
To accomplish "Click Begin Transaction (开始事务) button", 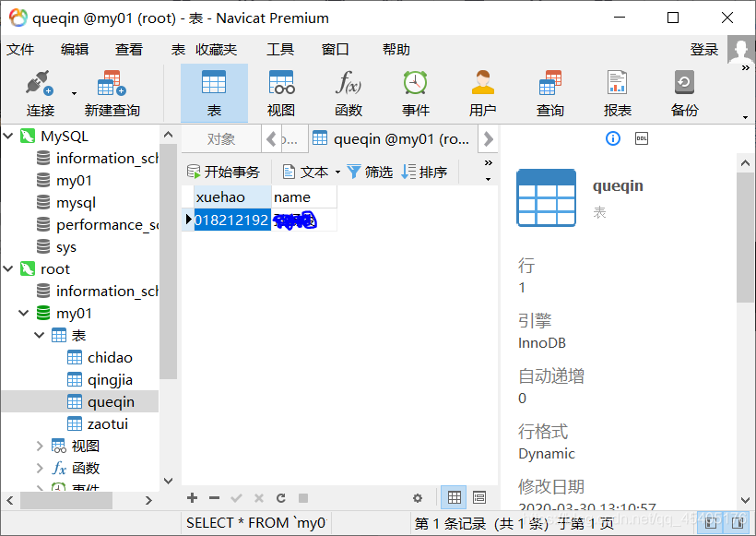I will (x=223, y=172).
